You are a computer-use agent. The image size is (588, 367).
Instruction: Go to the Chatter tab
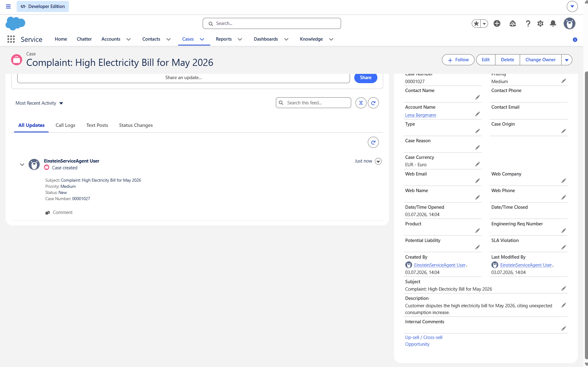(84, 39)
